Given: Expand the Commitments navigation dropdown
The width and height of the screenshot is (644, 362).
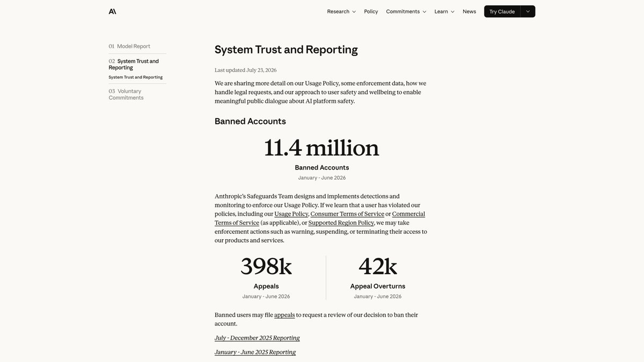Looking at the screenshot, I should pyautogui.click(x=406, y=11).
